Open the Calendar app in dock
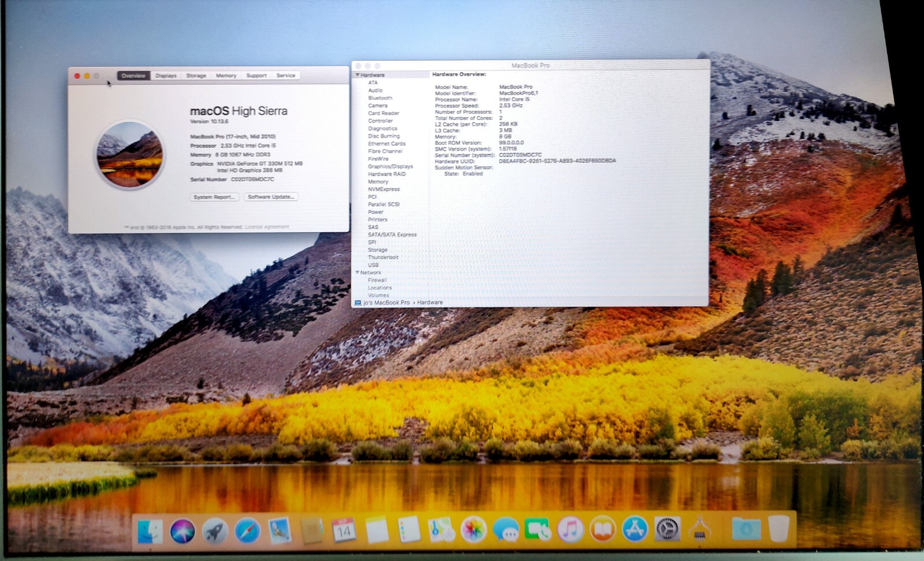Viewport: 924px width, 561px height. pos(344,530)
